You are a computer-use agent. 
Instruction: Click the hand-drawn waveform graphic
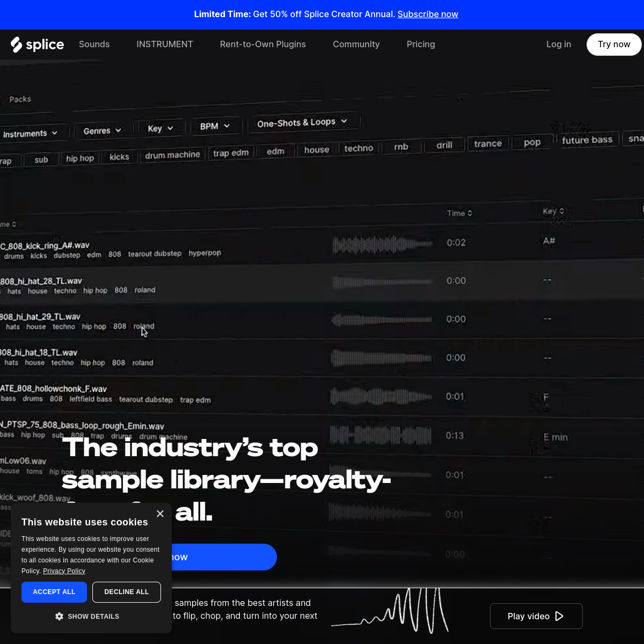390,611
